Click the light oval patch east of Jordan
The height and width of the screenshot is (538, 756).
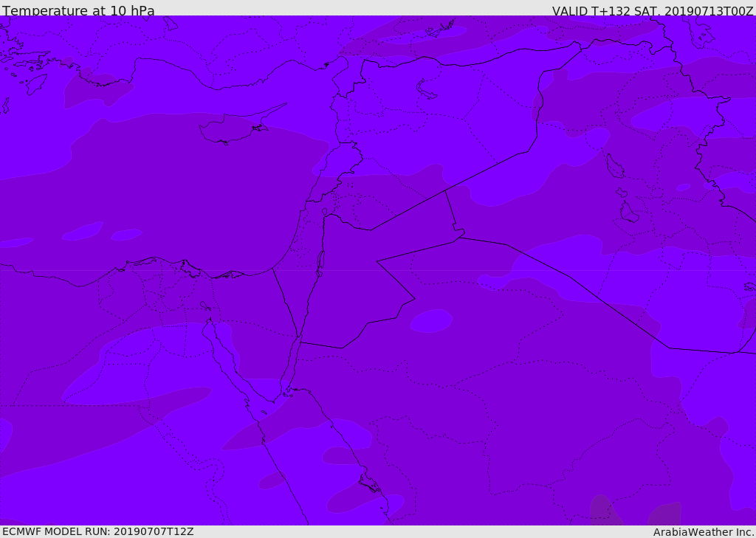coord(431,320)
